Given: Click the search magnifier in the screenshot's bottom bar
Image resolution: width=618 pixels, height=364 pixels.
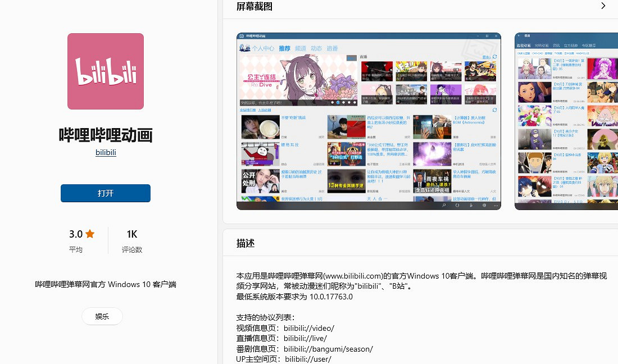Looking at the screenshot, I should [x=444, y=206].
